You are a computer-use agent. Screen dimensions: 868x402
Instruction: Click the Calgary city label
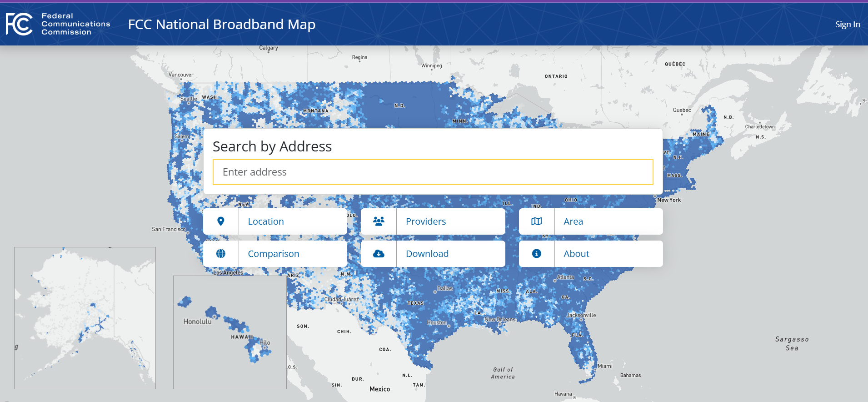269,48
